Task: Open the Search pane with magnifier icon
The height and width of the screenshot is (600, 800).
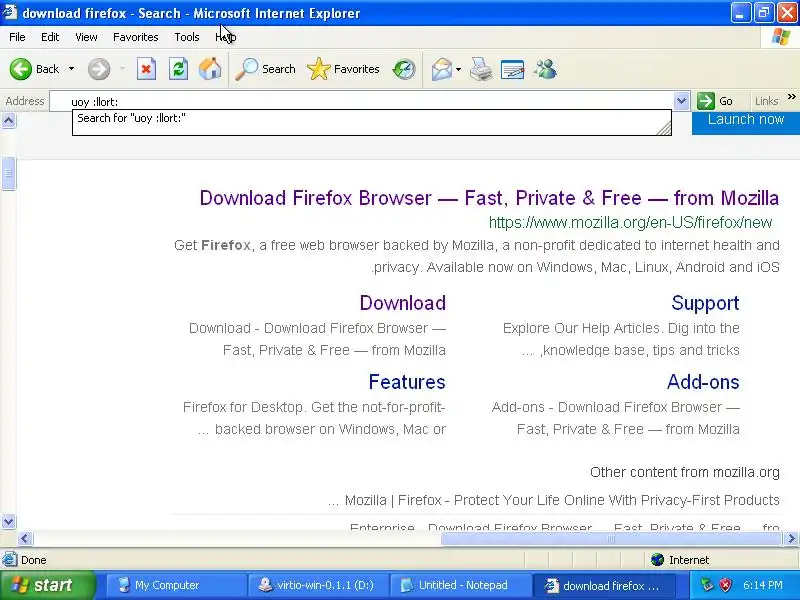Action: click(x=265, y=69)
